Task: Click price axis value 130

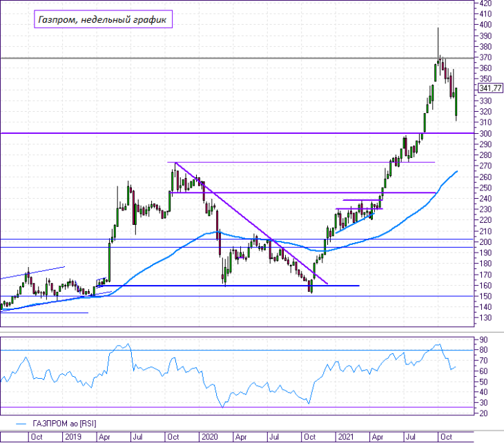Action: (x=485, y=317)
